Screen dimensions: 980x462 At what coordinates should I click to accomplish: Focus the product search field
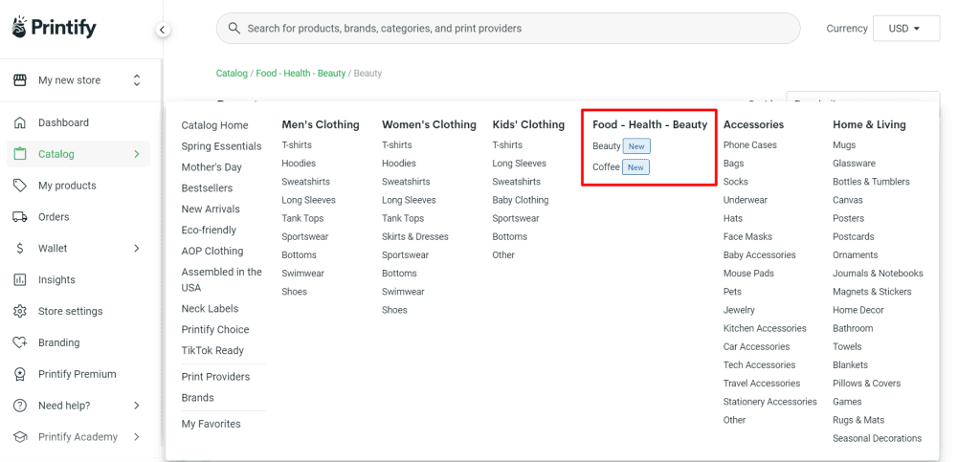coord(508,28)
